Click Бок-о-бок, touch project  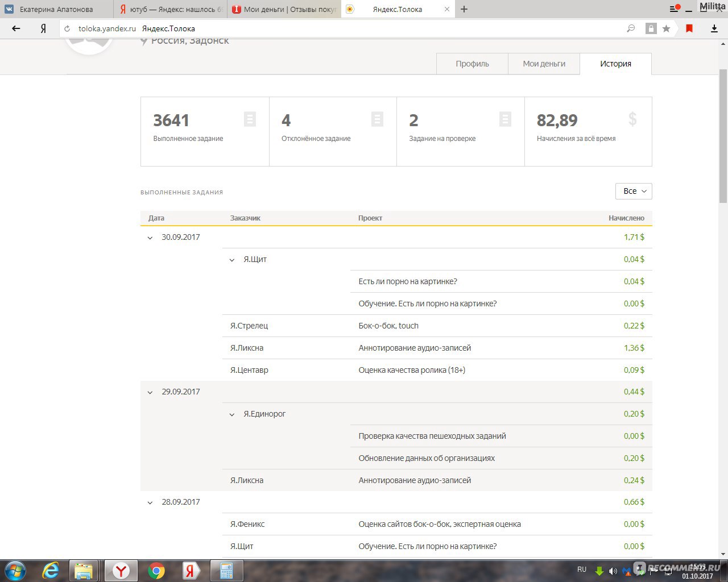388,326
